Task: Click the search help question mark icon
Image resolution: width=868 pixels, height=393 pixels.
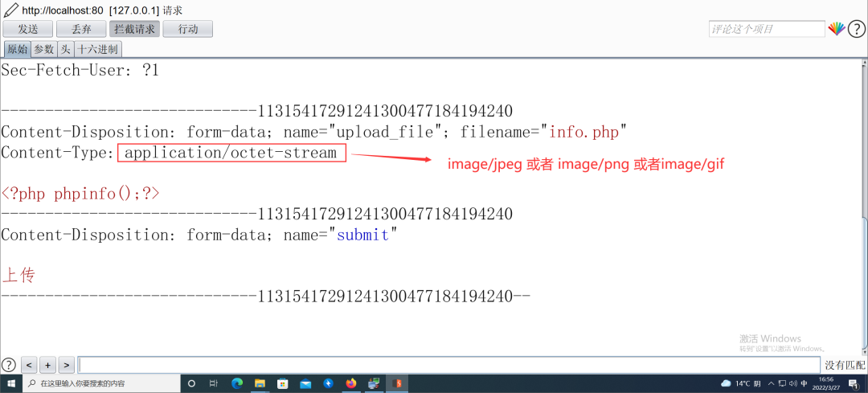Action: pos(9,365)
